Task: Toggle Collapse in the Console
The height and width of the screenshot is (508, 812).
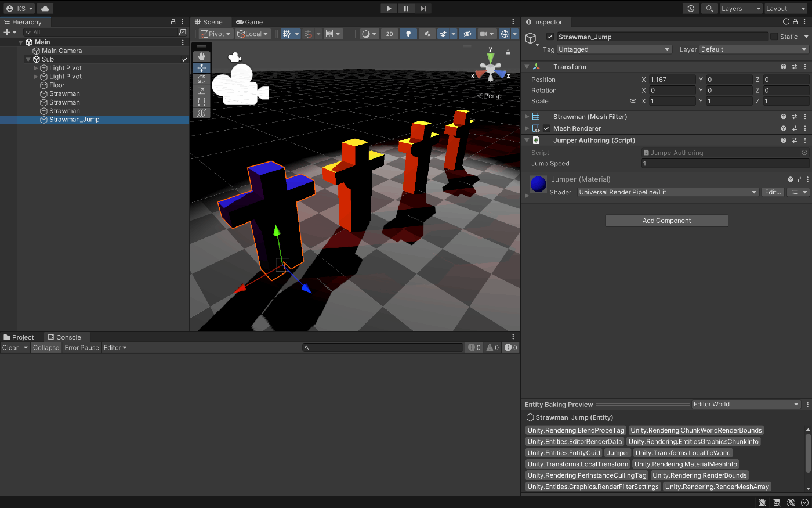Action: tap(46, 348)
